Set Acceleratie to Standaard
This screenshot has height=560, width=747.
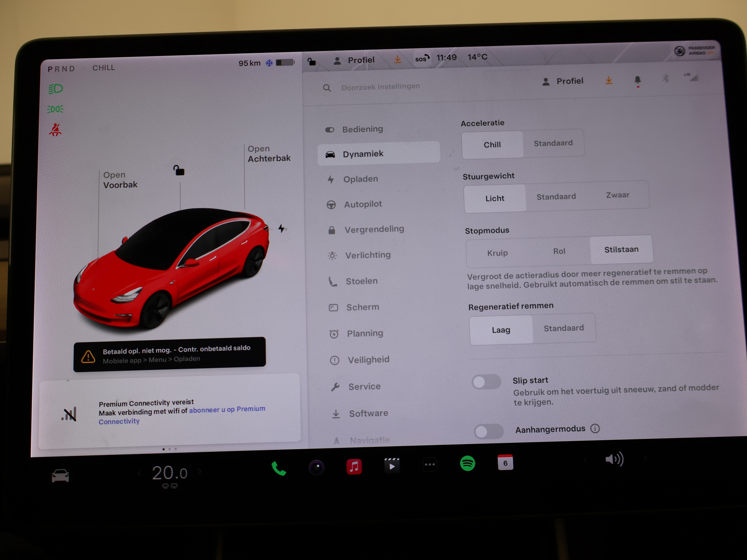pyautogui.click(x=553, y=143)
